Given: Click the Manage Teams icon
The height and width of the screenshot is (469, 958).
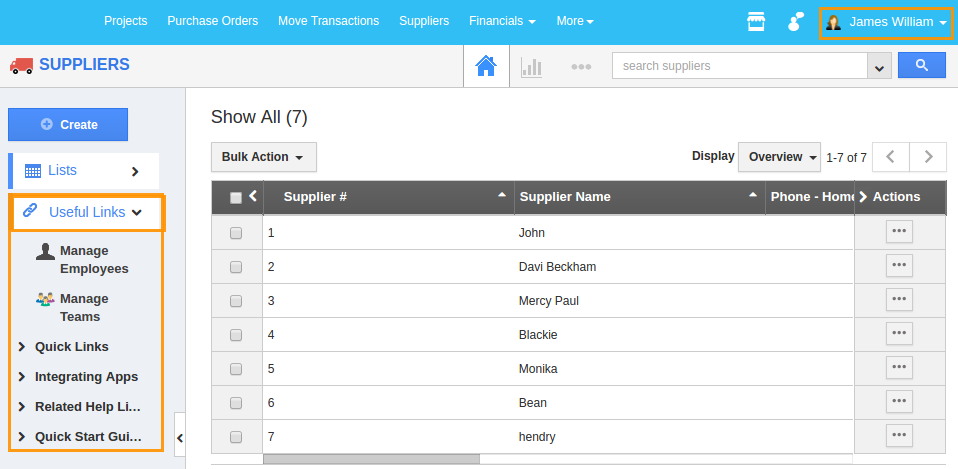Looking at the screenshot, I should point(45,299).
